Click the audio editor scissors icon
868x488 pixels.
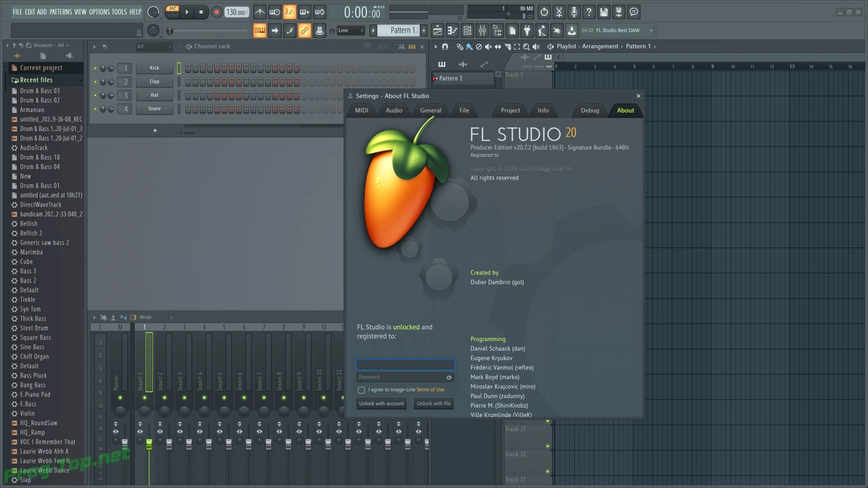pyautogui.click(x=559, y=12)
